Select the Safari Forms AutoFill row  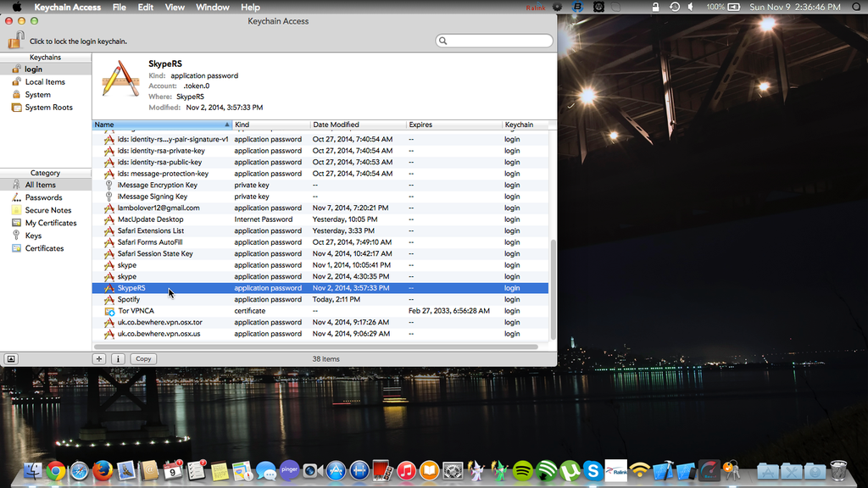tap(320, 242)
